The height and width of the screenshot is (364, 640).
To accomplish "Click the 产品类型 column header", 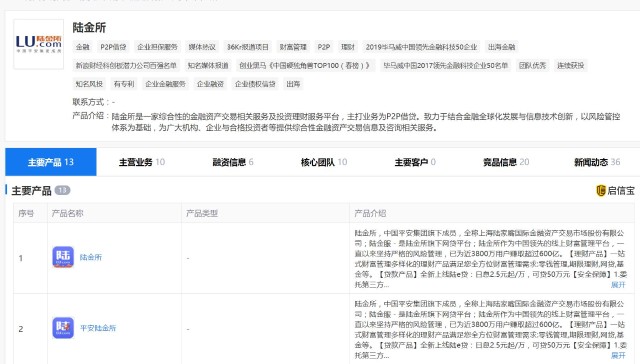I will coord(202,213).
